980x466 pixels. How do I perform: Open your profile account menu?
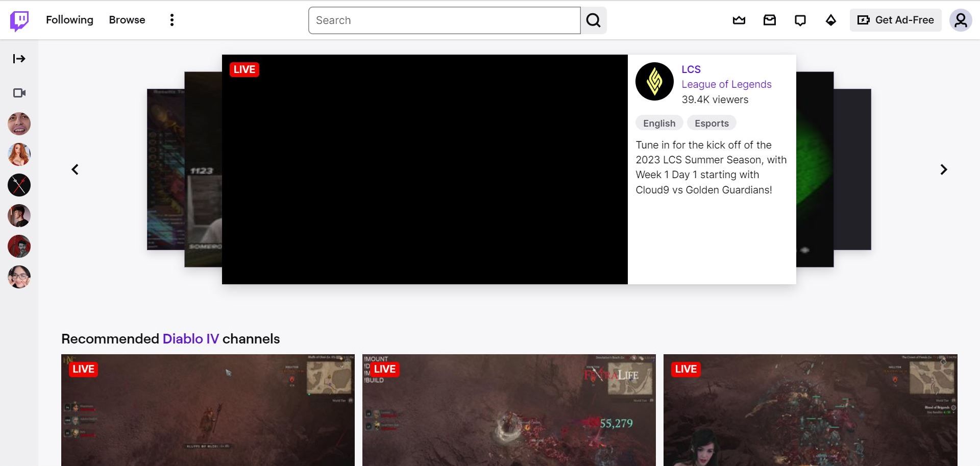click(961, 20)
